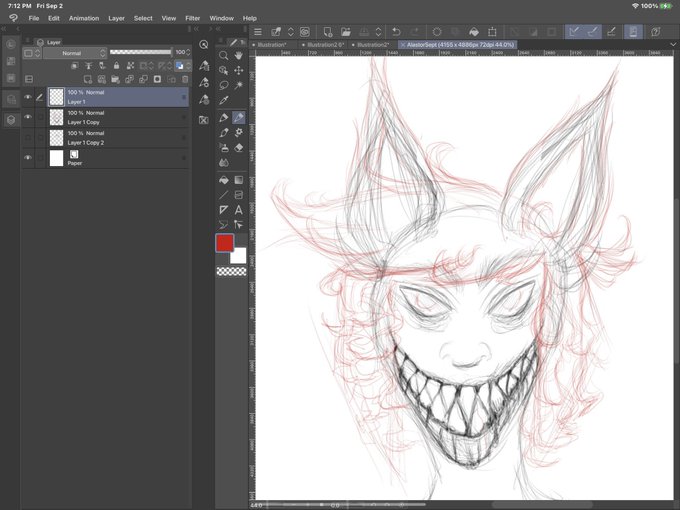This screenshot has width=680, height=510.
Task: Select the Decoration flower tool
Action: [239, 133]
